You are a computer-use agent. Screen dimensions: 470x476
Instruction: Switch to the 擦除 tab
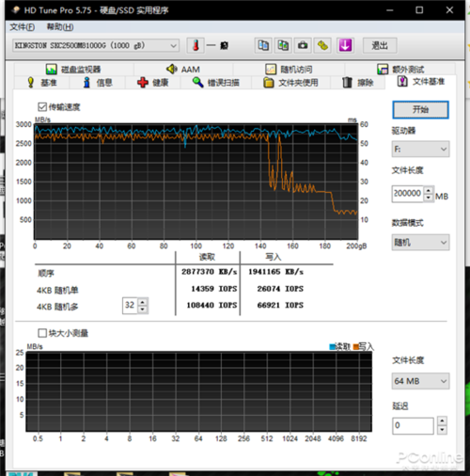[357, 83]
